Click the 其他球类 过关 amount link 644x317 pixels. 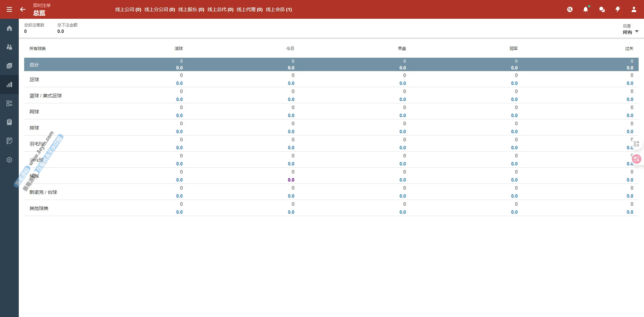[630, 212]
